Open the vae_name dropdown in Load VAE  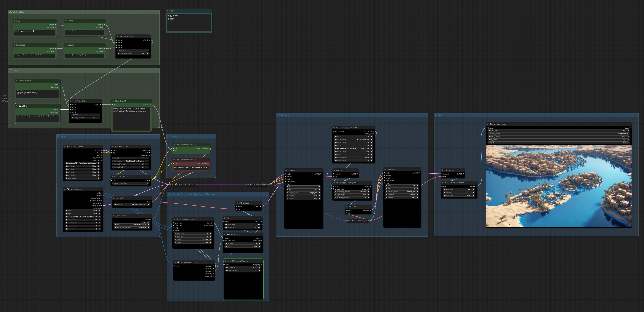[132, 205]
